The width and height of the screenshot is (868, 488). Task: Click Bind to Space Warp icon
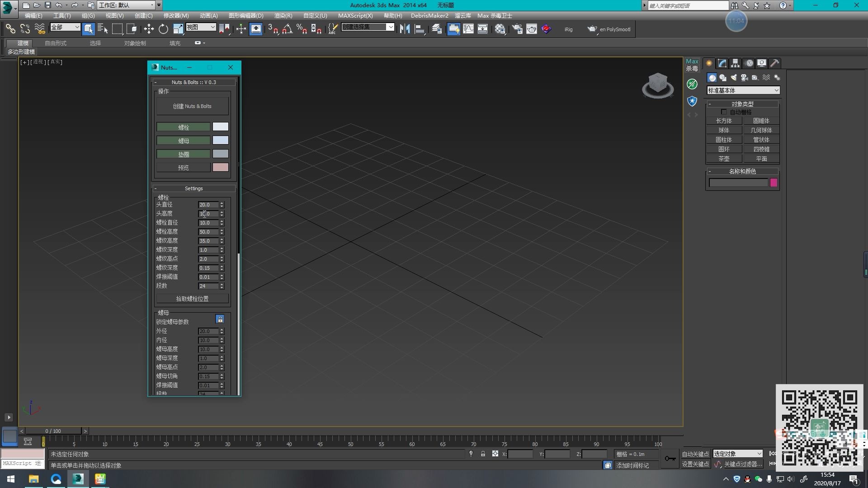40,29
